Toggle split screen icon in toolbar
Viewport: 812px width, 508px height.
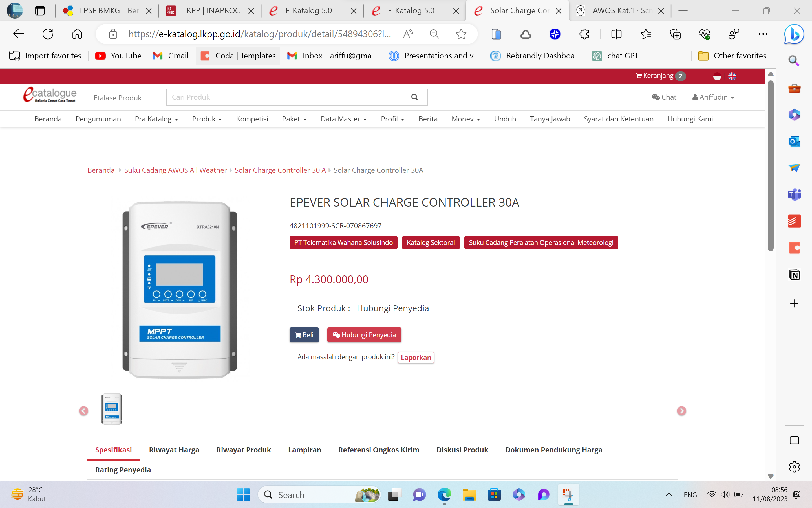pyautogui.click(x=616, y=34)
